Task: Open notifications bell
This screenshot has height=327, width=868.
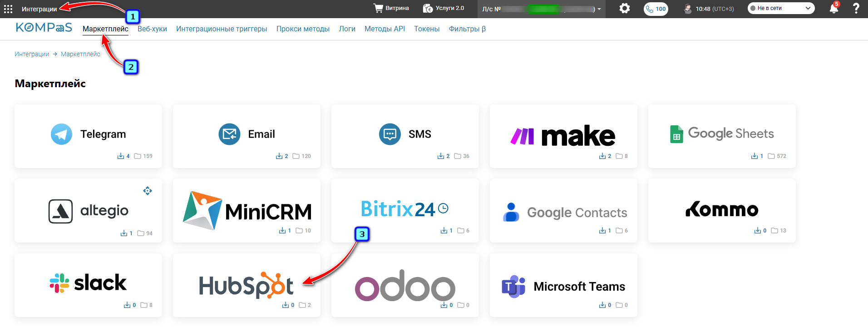Action: (x=834, y=8)
